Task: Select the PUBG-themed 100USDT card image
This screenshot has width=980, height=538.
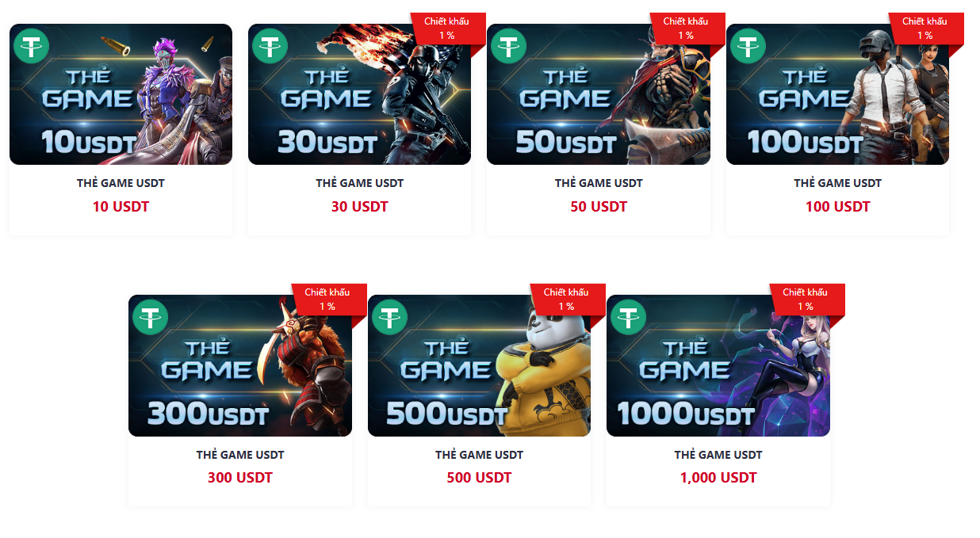Action: 837,94
